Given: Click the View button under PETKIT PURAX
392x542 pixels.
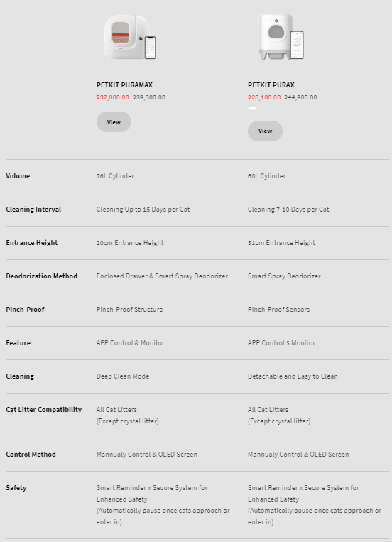Looking at the screenshot, I should click(x=265, y=131).
